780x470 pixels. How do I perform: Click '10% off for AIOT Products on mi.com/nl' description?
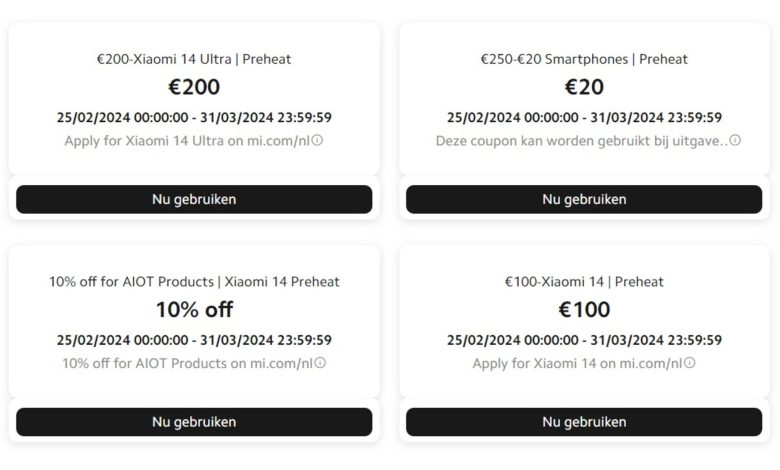[188, 364]
